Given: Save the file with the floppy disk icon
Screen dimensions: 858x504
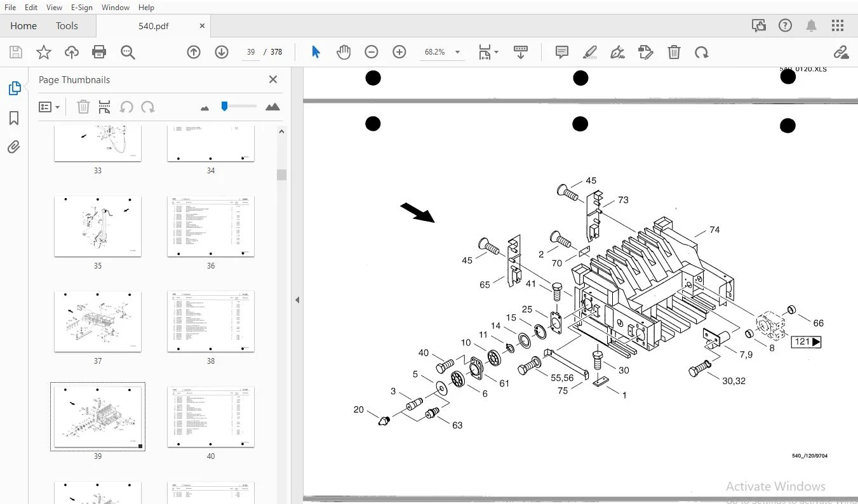Looking at the screenshot, I should (x=15, y=52).
